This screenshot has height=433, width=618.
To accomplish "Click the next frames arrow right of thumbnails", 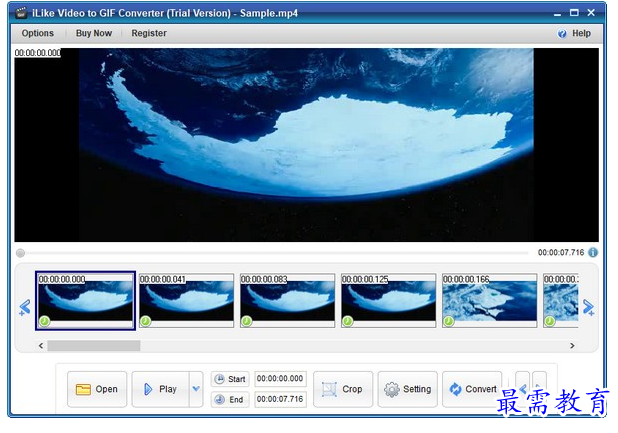I will tap(588, 307).
